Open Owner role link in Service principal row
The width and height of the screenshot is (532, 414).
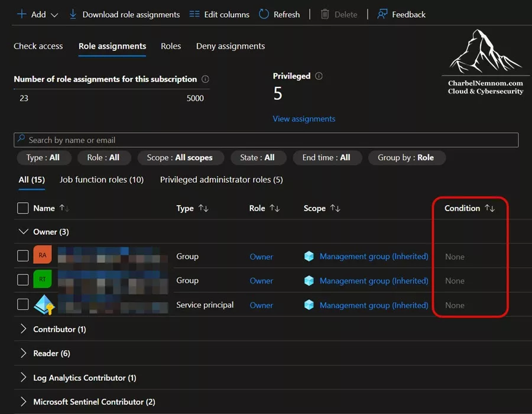coord(261,305)
